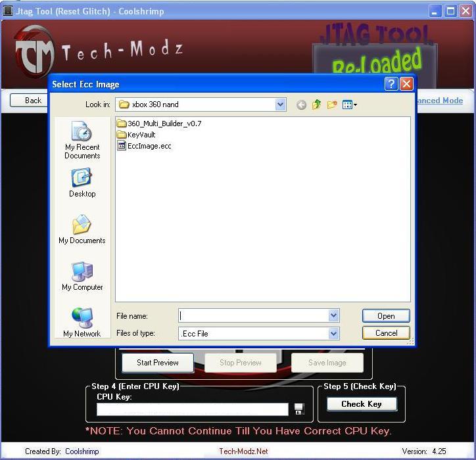Click the Open button
This screenshot has height=460, width=476.
point(386,316)
